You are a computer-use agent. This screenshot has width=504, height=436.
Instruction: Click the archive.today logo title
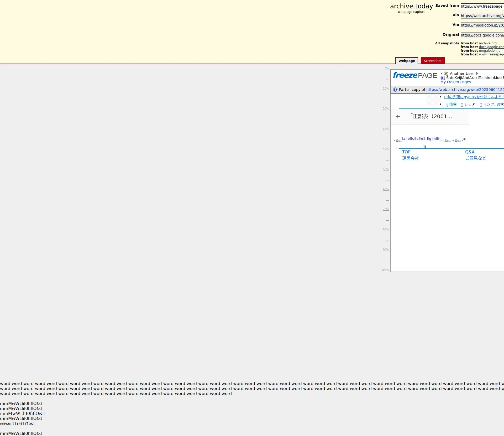[x=411, y=6]
